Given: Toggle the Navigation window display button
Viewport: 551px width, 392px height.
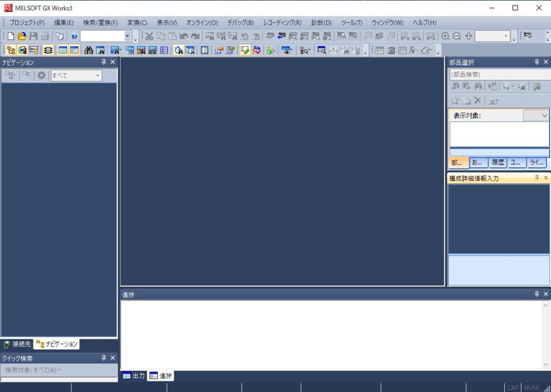Looking at the screenshot, I should (11, 50).
